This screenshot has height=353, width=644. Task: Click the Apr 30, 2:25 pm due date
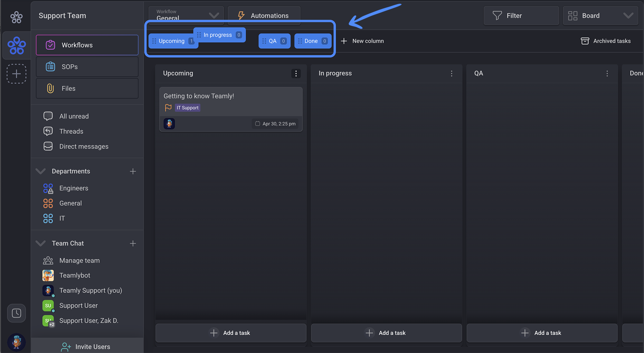click(276, 124)
